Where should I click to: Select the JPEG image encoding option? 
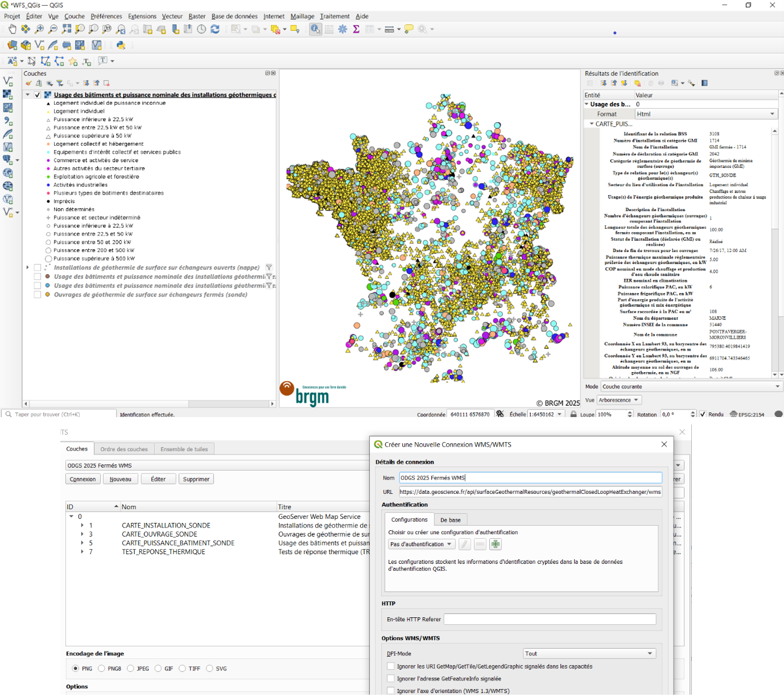(x=131, y=669)
